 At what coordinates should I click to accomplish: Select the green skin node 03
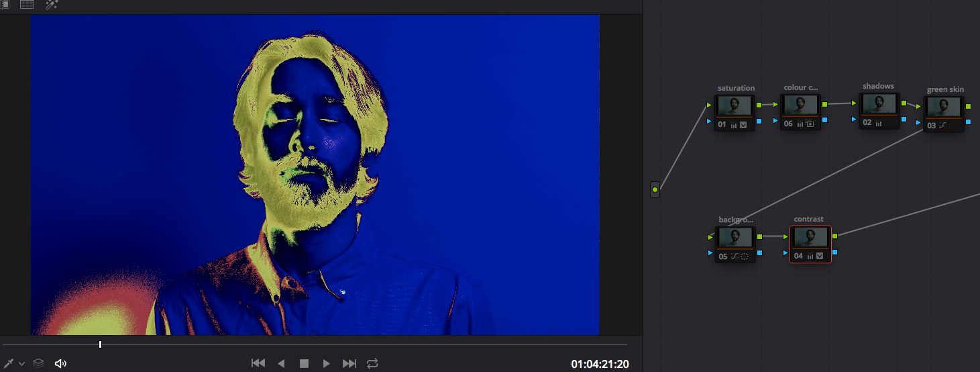944,113
